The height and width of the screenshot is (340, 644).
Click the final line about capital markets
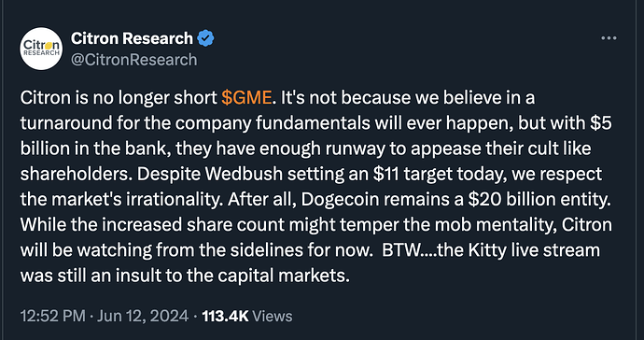185,276
